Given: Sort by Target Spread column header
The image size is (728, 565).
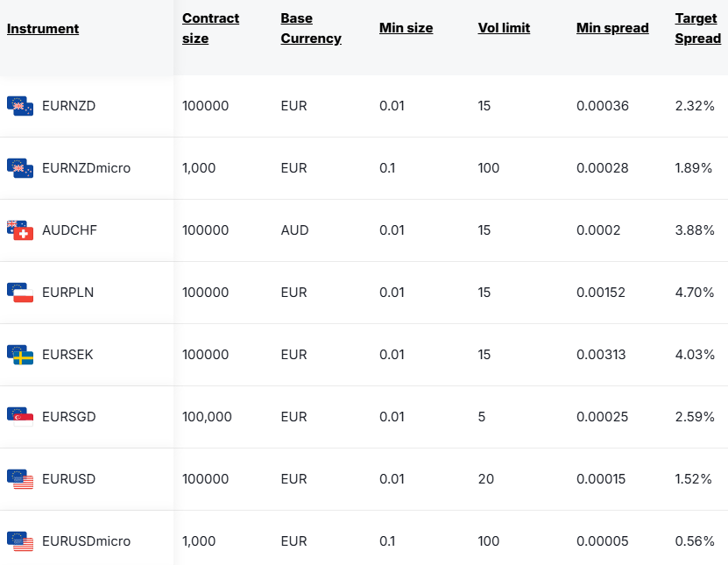Looking at the screenshot, I should (698, 28).
